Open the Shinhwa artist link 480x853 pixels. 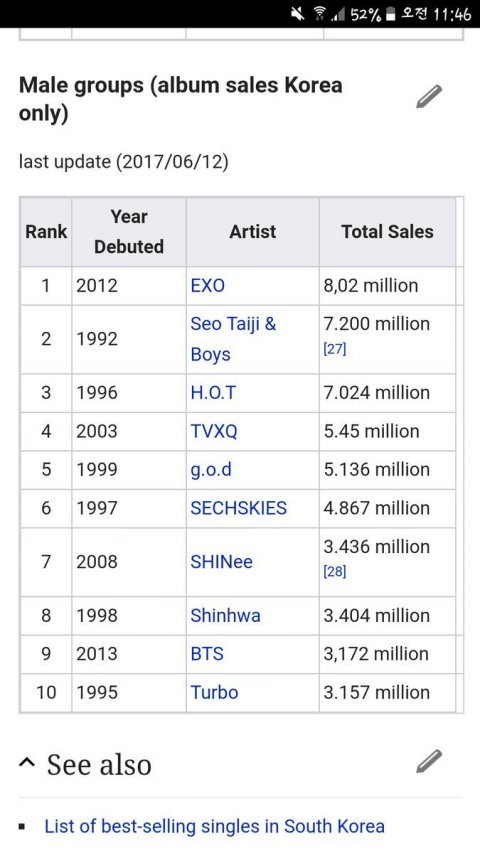(225, 616)
